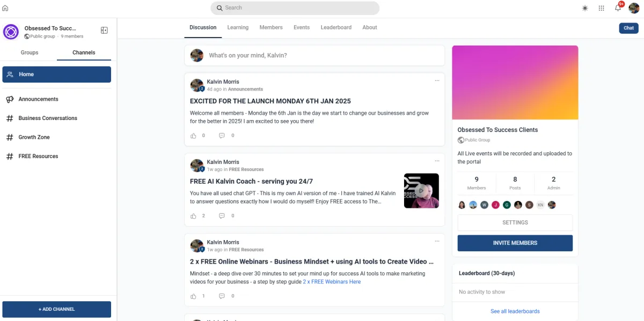Open the user profile avatar menu
This screenshot has width=644, height=321.
[x=634, y=8]
